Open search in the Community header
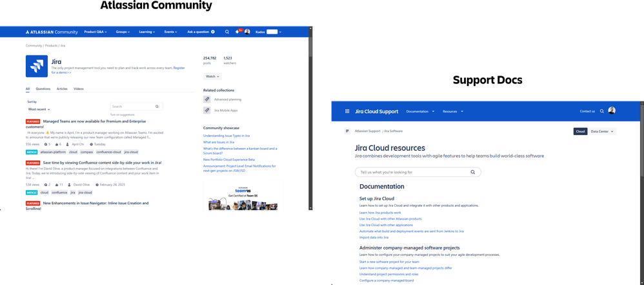The width and height of the screenshot is (644, 285). [x=226, y=32]
